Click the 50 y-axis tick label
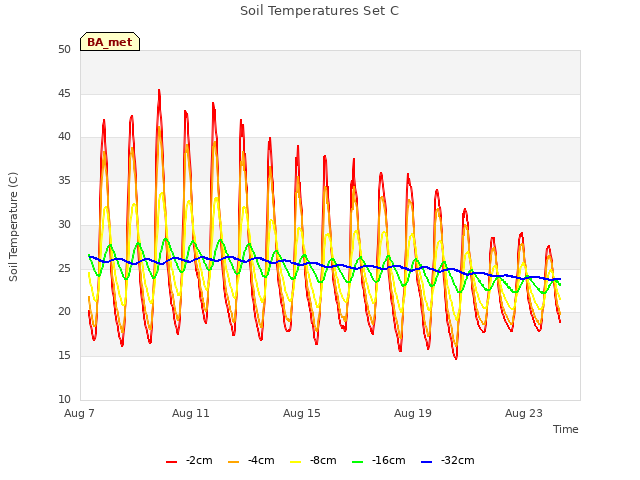The height and width of the screenshot is (480, 640). click(x=64, y=49)
